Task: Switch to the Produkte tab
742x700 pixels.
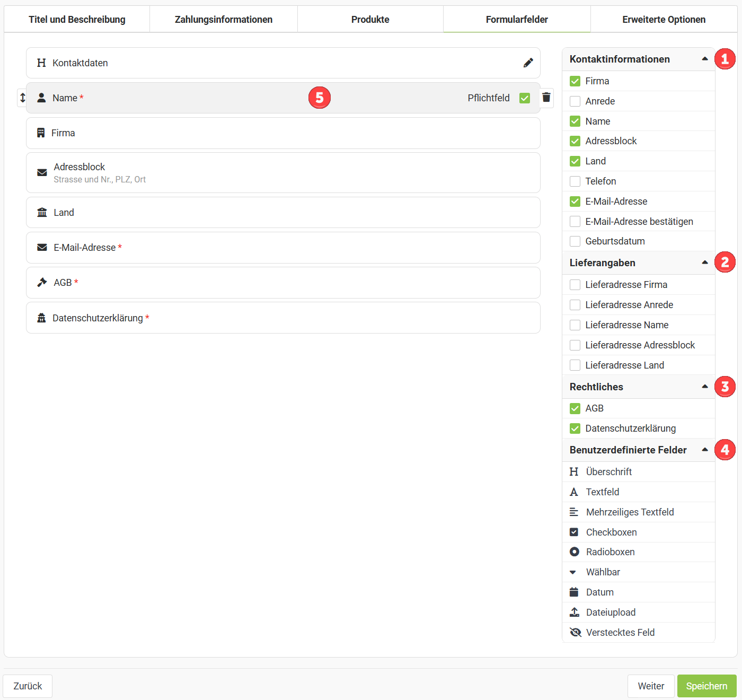Action: point(370,20)
